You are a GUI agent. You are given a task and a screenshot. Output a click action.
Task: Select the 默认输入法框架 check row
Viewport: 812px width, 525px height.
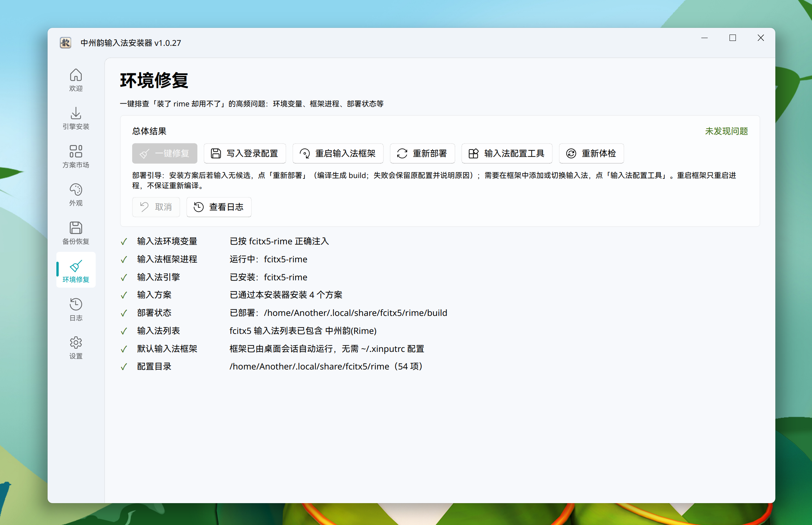click(x=440, y=349)
